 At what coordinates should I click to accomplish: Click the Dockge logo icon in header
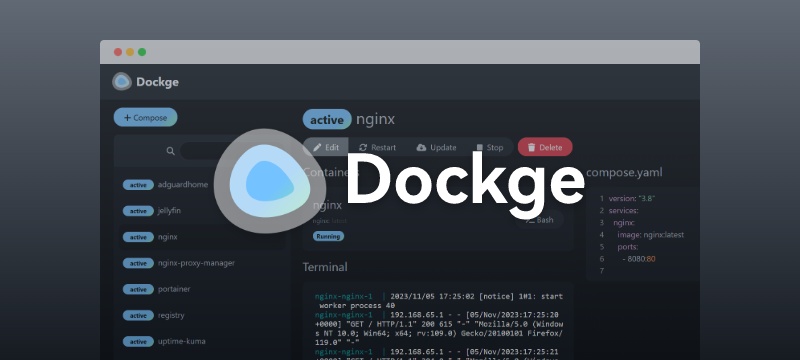coord(122,82)
